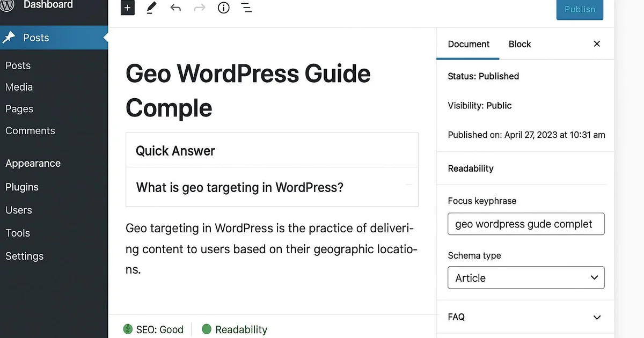Open the Posts submenu item
Image resolution: width=644 pixels, height=338 pixels.
pyautogui.click(x=18, y=65)
